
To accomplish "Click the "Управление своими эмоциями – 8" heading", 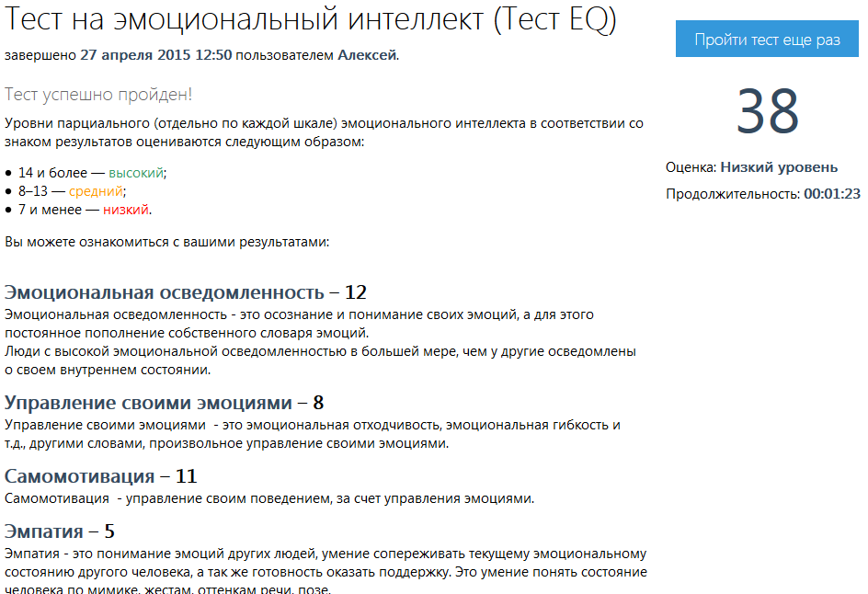I will click(164, 403).
